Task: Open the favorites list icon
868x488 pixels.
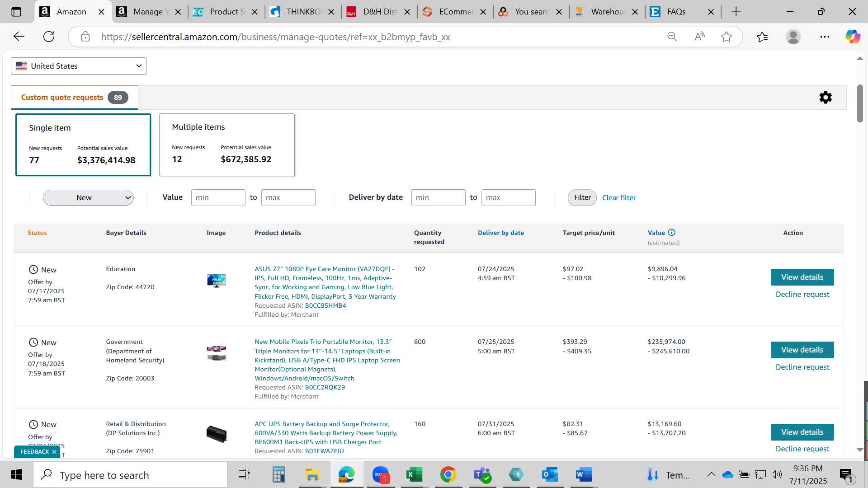Action: tap(762, 37)
